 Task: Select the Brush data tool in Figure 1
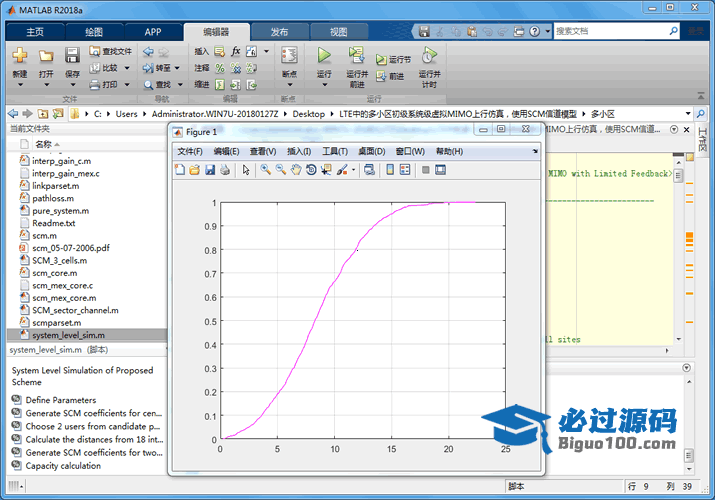(342, 170)
